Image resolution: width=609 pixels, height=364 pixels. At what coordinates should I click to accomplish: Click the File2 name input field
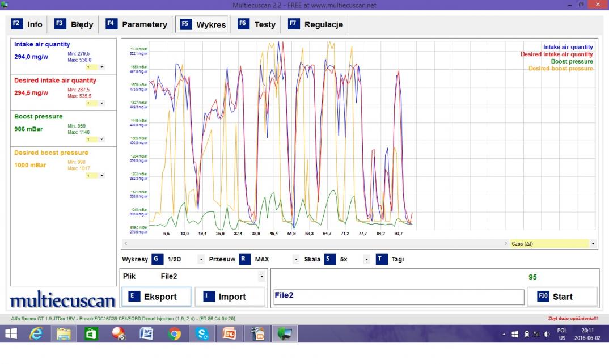397,297
